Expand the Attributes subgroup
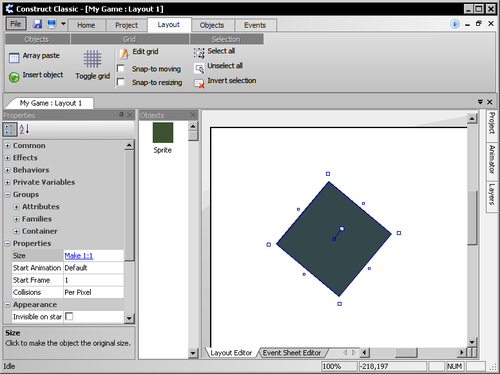The width and height of the screenshot is (500, 374). tap(16, 207)
